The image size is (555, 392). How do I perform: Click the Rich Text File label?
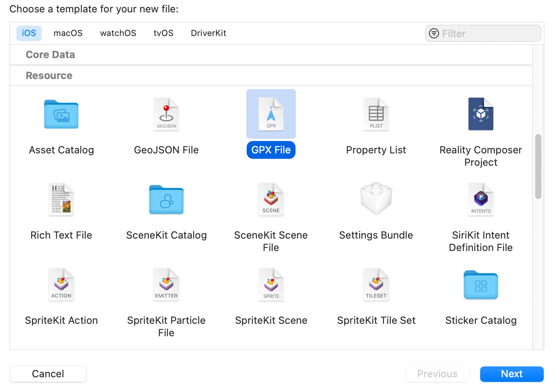(x=61, y=235)
